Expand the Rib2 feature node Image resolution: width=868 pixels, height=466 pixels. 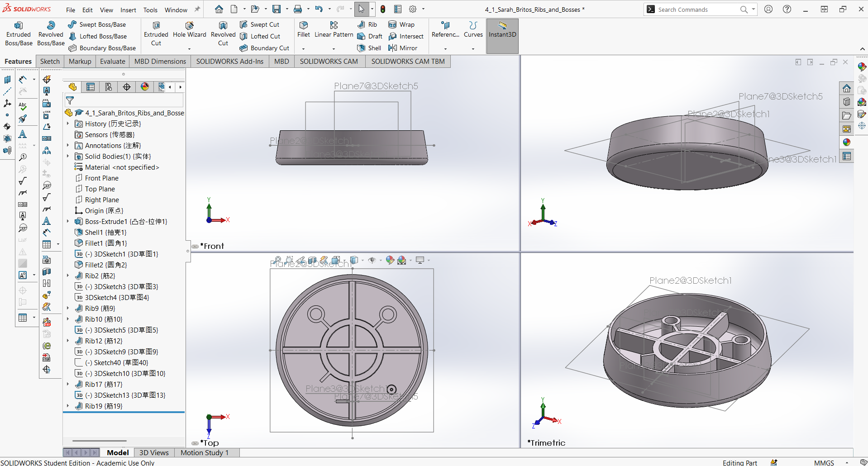(x=68, y=276)
